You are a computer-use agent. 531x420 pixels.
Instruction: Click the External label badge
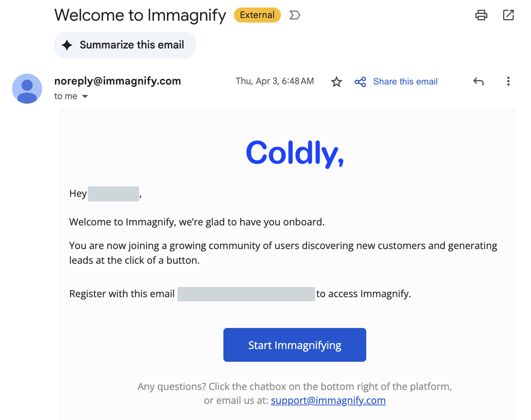tap(257, 15)
